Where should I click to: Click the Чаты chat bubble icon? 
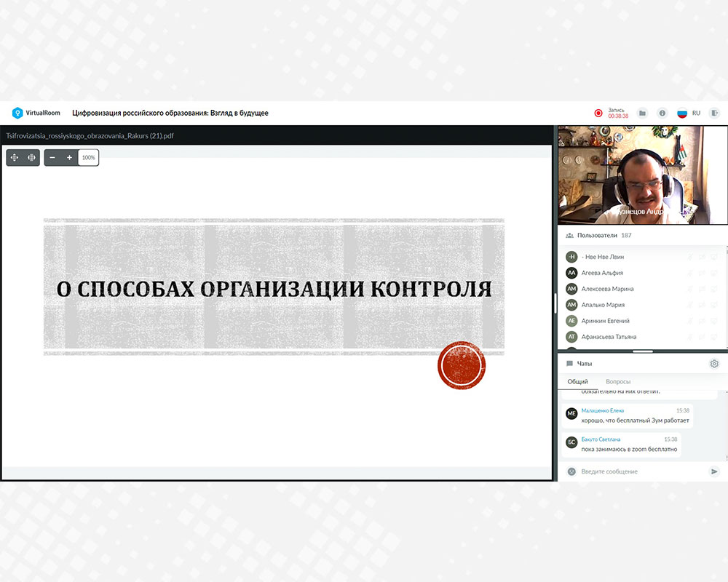tap(570, 364)
